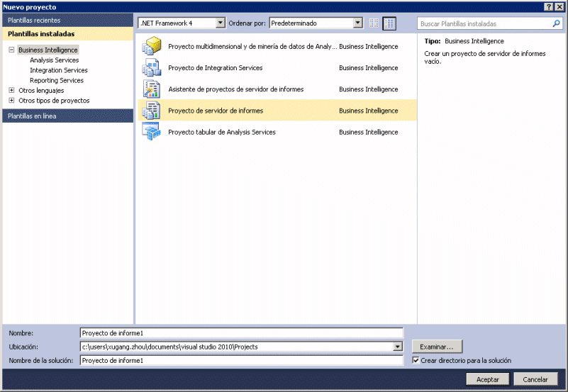The width and height of the screenshot is (568, 392).
Task: Expand the Otros lenguajes node
Action: coord(11,90)
